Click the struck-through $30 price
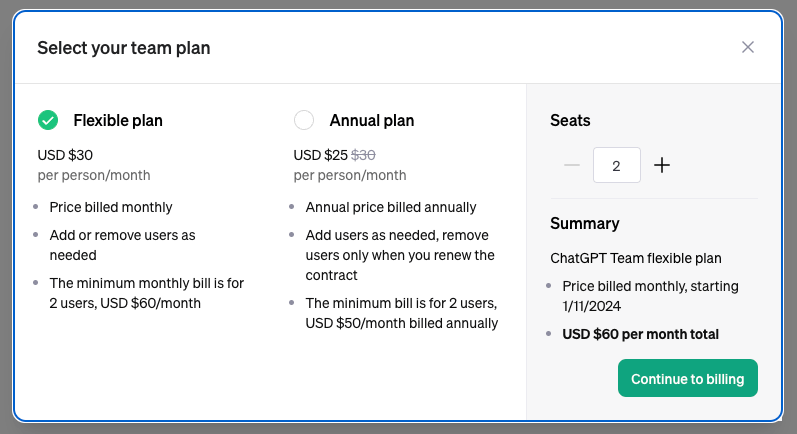 coord(363,155)
